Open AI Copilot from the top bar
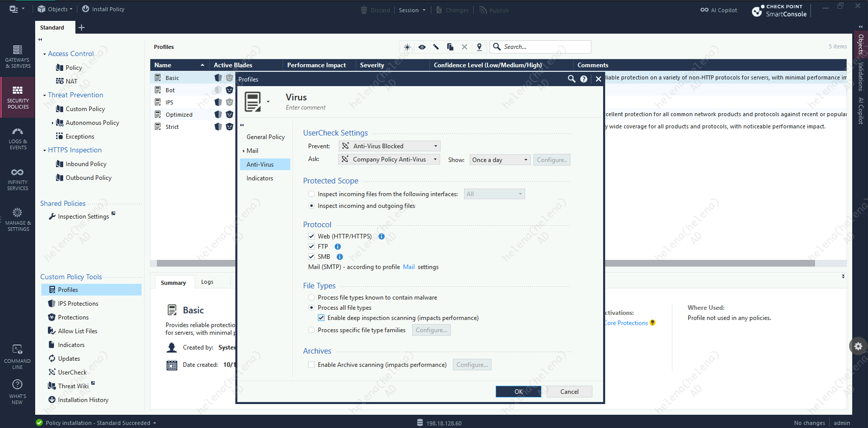The width and height of the screenshot is (868, 428). point(719,10)
